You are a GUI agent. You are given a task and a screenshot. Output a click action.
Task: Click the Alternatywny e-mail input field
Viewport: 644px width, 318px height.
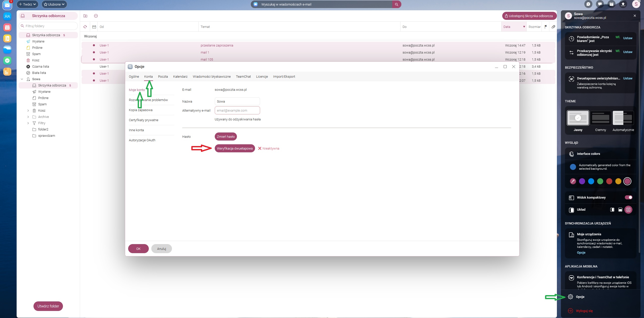(237, 111)
